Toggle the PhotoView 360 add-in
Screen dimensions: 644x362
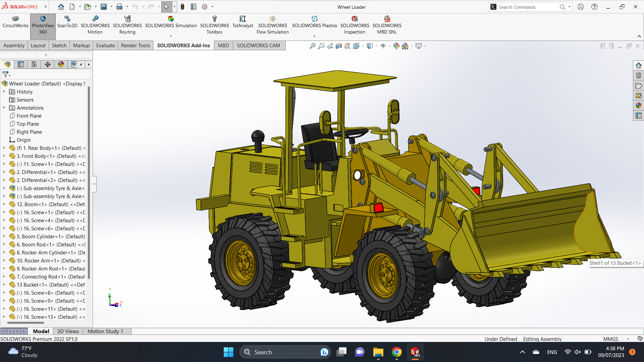(x=43, y=25)
